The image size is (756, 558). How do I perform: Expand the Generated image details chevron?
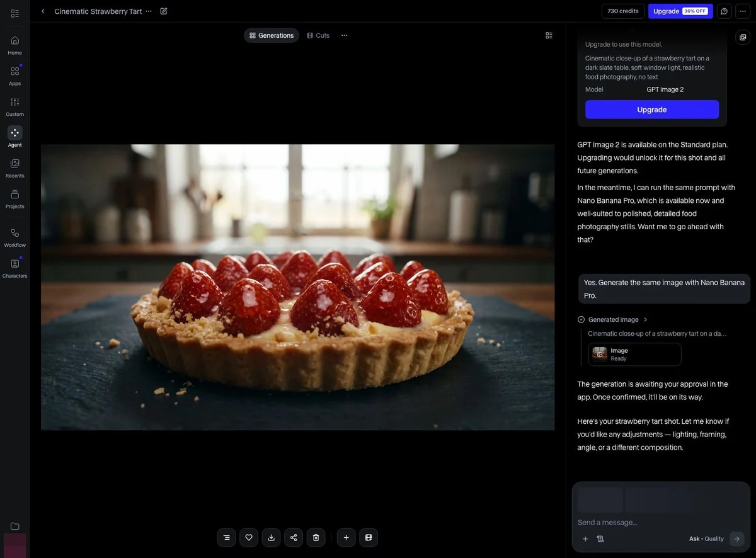tap(646, 319)
